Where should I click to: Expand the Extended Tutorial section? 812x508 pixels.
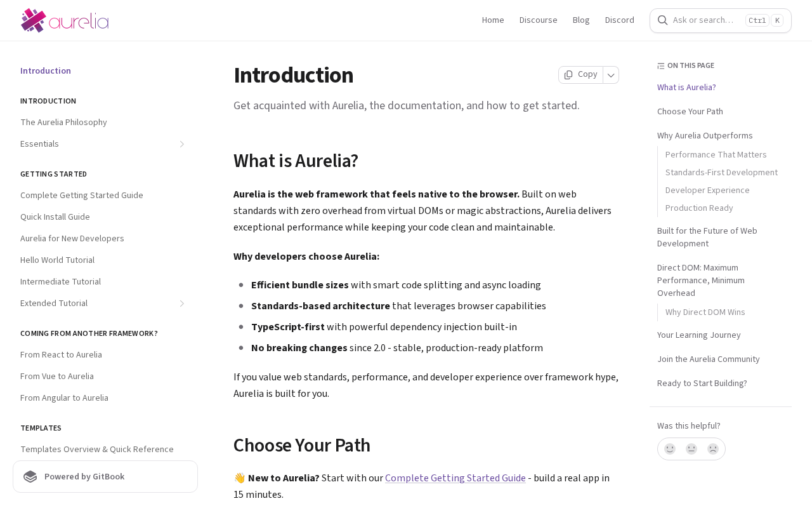tap(181, 304)
